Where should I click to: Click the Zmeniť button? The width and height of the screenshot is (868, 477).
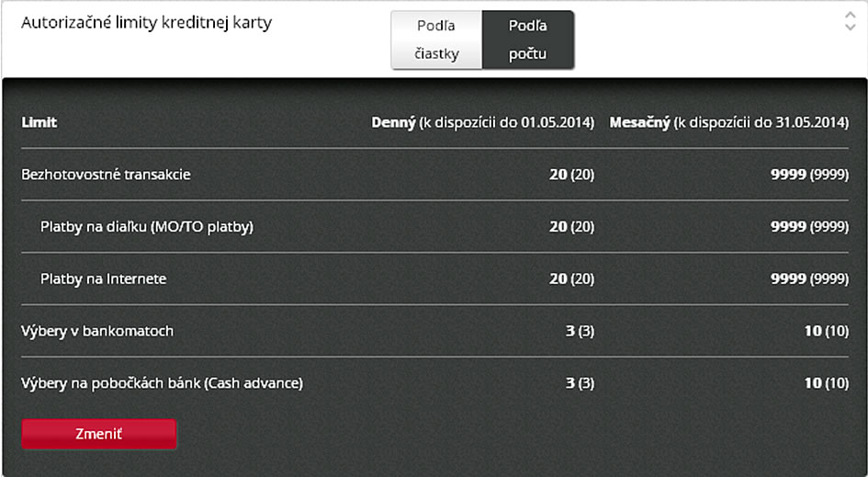tap(99, 434)
